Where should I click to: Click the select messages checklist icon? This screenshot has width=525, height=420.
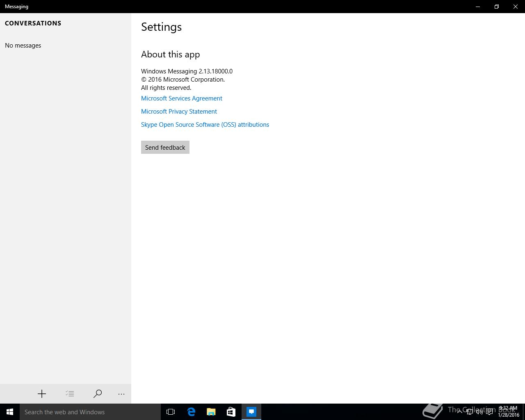click(x=70, y=394)
